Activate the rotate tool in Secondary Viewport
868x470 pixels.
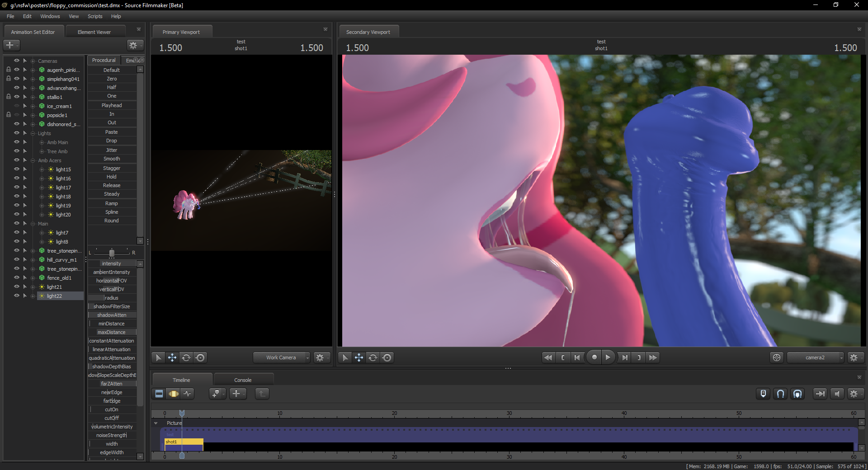373,357
